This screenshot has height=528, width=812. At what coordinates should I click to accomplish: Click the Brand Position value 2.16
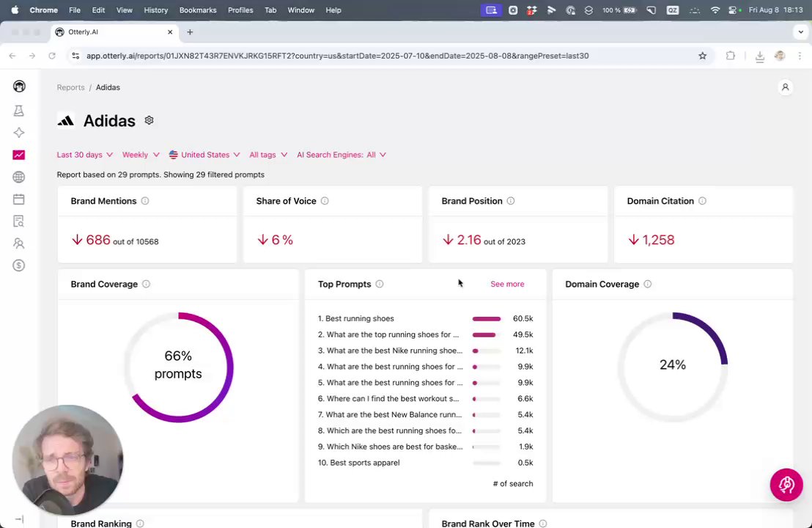469,240
